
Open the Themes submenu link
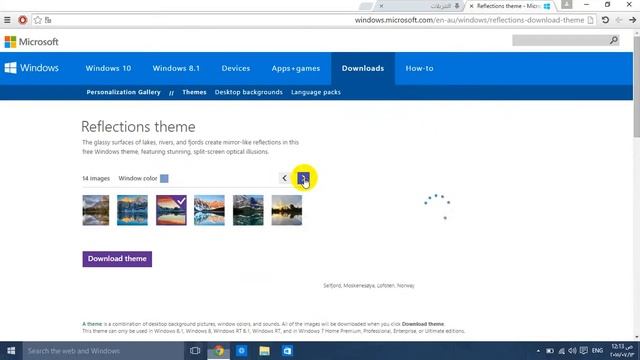(194, 92)
